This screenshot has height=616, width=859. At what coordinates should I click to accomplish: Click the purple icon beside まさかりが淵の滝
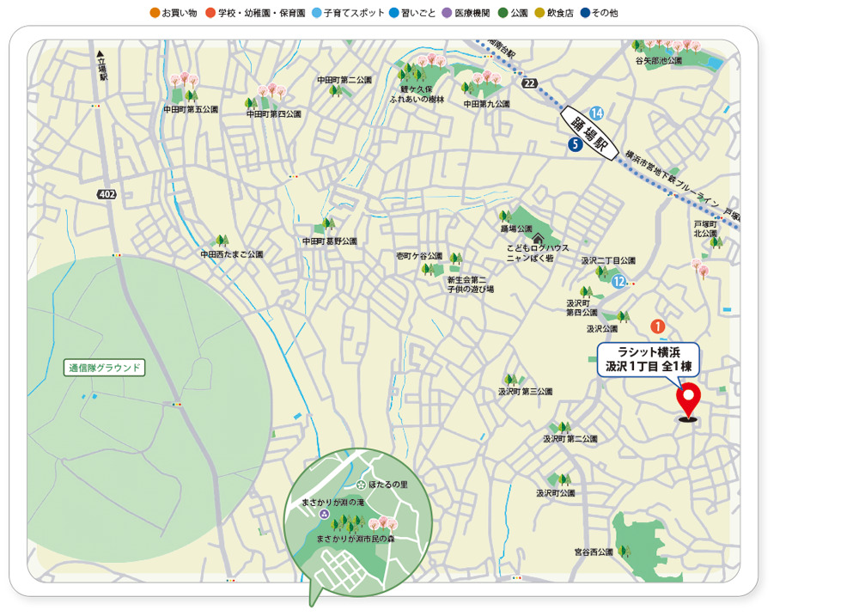324,514
